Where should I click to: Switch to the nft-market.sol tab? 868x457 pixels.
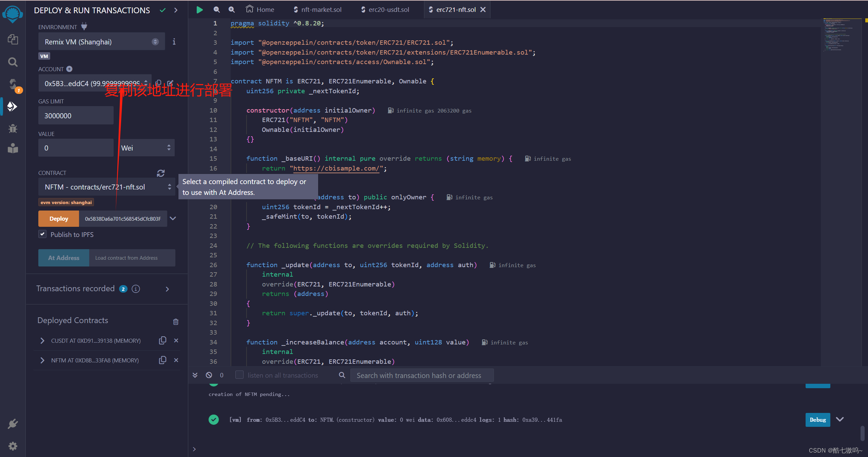[320, 9]
